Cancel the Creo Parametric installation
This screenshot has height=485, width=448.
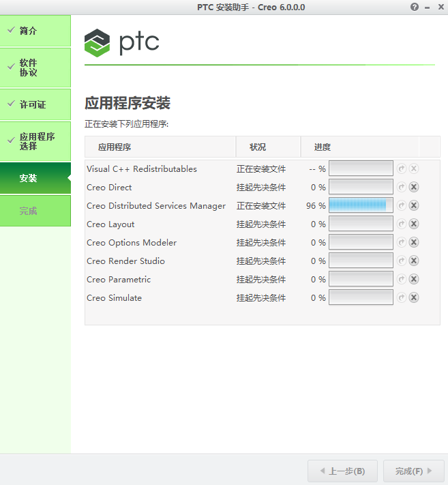pyautogui.click(x=414, y=279)
